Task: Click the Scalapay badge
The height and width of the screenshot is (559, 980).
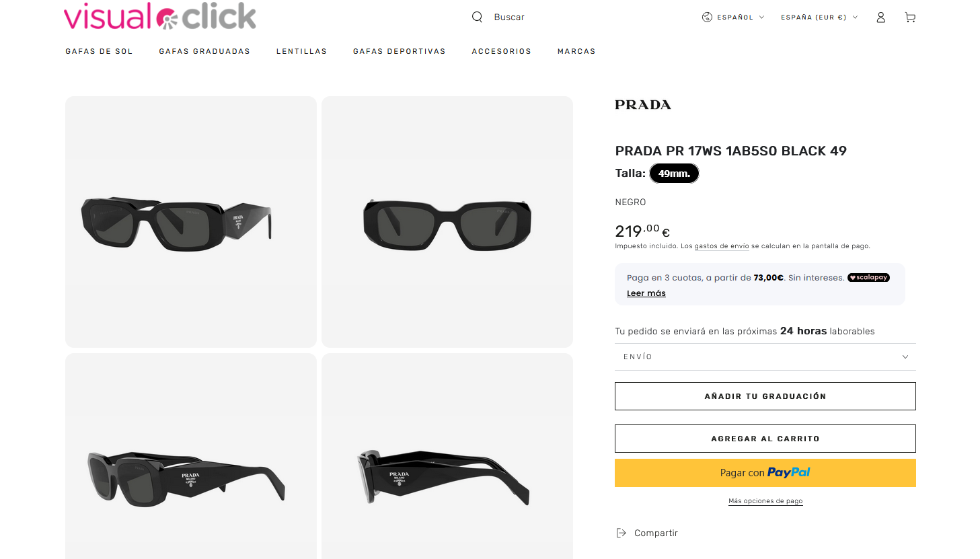Action: tap(868, 277)
